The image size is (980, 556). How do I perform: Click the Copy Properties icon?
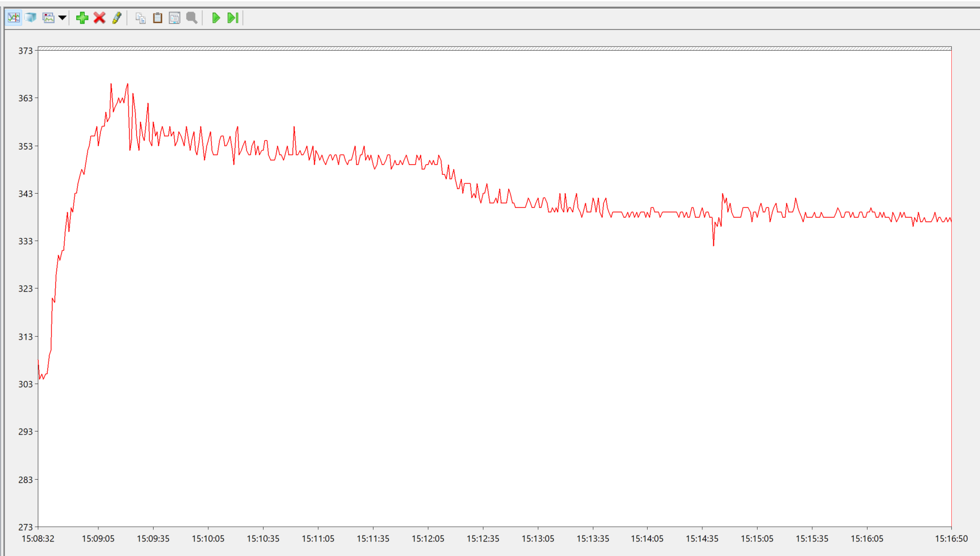pyautogui.click(x=141, y=18)
